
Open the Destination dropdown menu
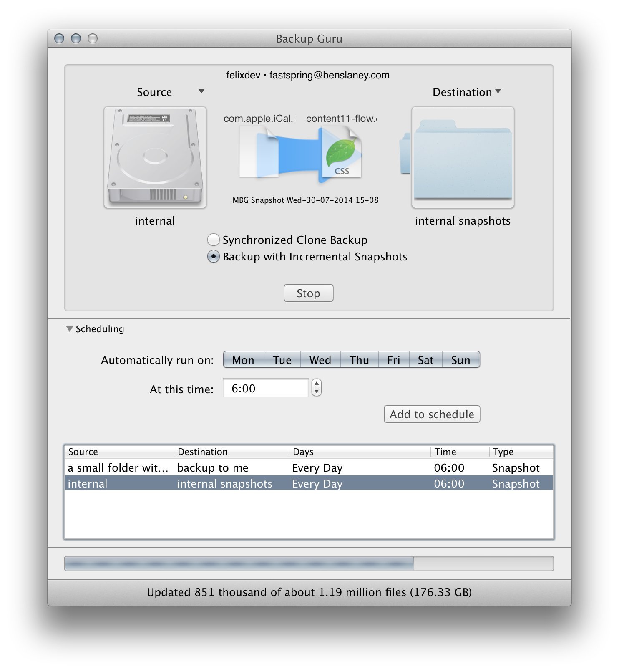point(498,92)
